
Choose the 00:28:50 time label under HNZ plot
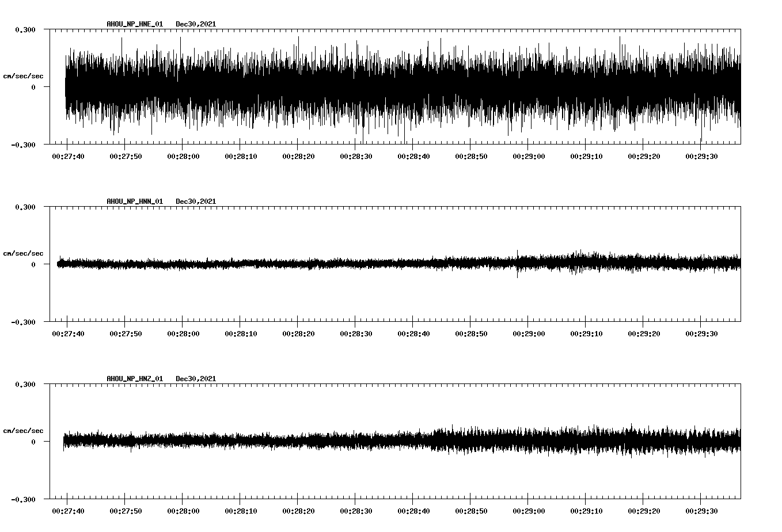(x=471, y=511)
